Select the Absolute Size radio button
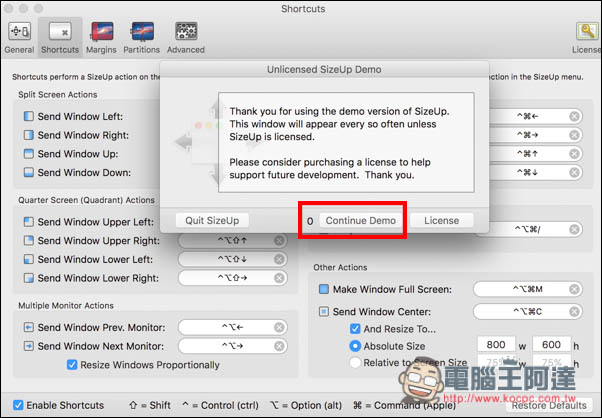The image size is (602, 418). pyautogui.click(x=355, y=346)
